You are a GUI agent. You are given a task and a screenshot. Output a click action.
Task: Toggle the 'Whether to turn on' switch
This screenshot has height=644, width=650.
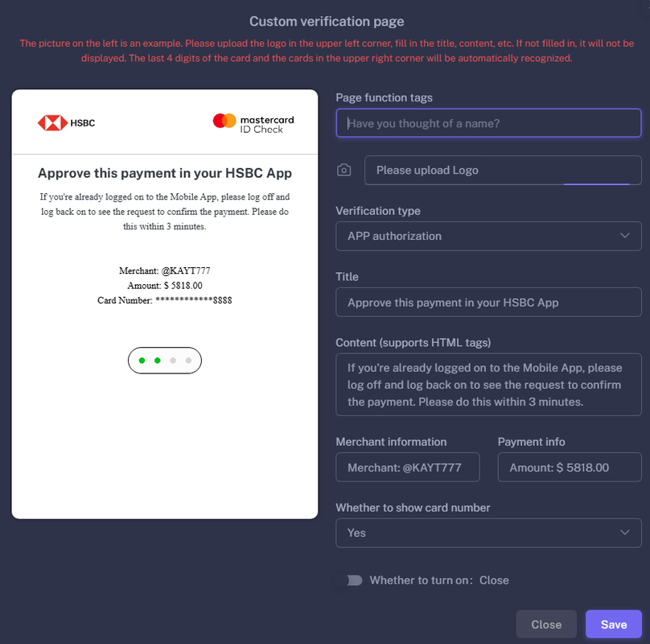coord(355,580)
